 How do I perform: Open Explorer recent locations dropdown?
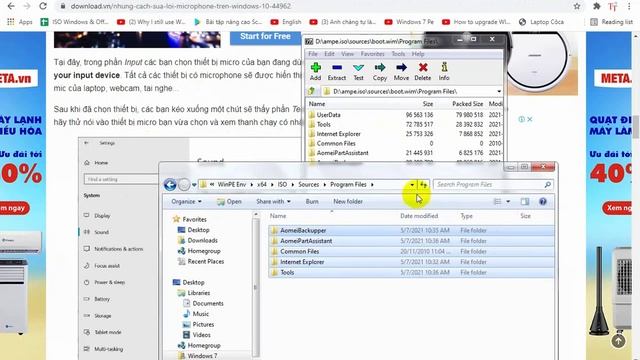(x=194, y=185)
